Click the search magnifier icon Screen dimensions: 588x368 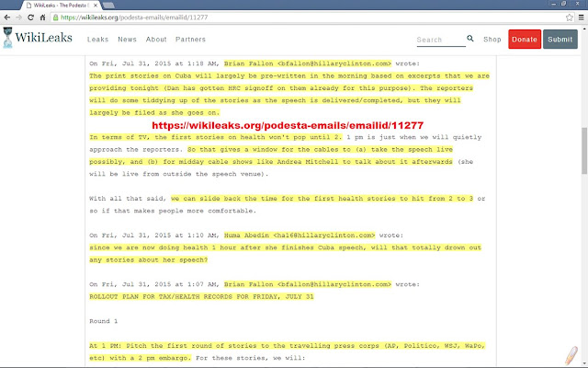pyautogui.click(x=469, y=39)
